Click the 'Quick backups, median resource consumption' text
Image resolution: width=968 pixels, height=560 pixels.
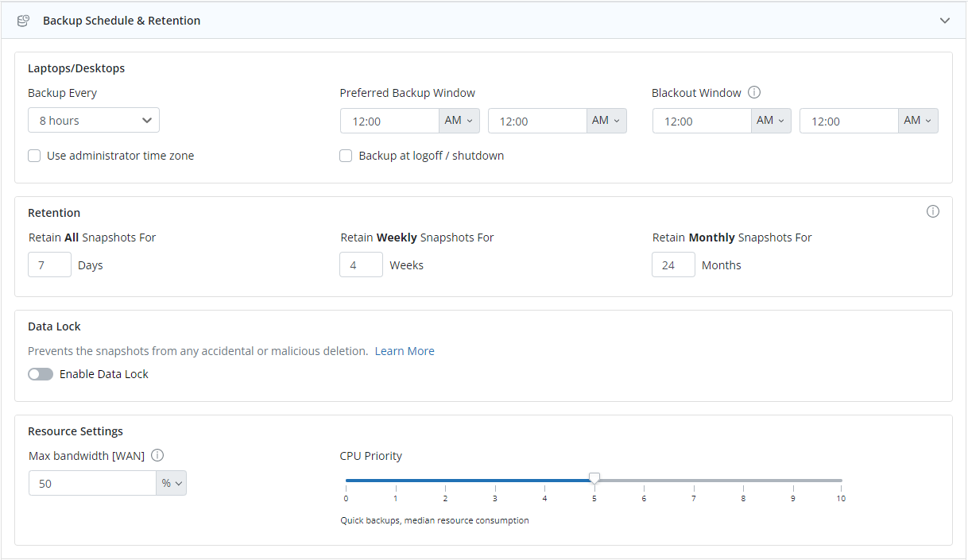tap(435, 520)
